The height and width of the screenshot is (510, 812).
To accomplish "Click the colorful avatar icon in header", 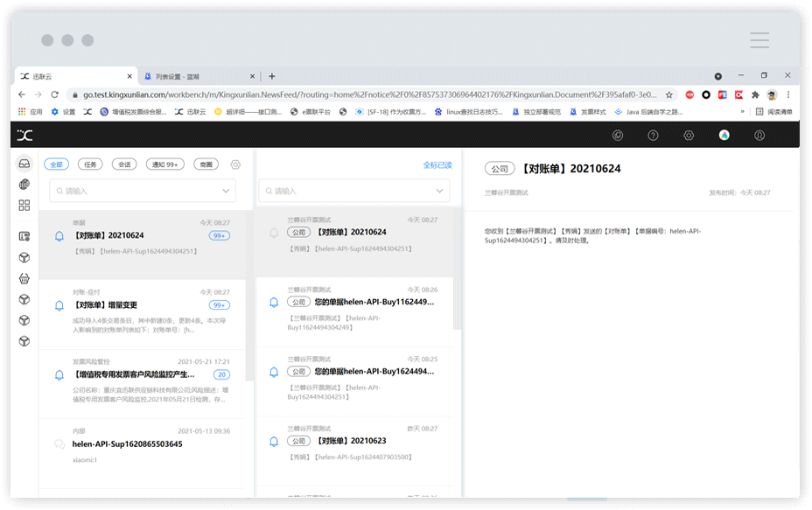I will point(724,135).
